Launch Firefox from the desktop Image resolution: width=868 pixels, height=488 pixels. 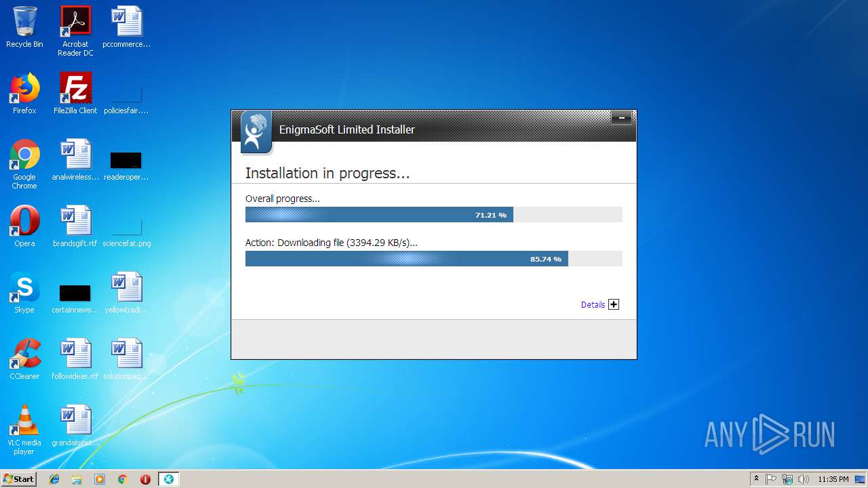click(24, 94)
